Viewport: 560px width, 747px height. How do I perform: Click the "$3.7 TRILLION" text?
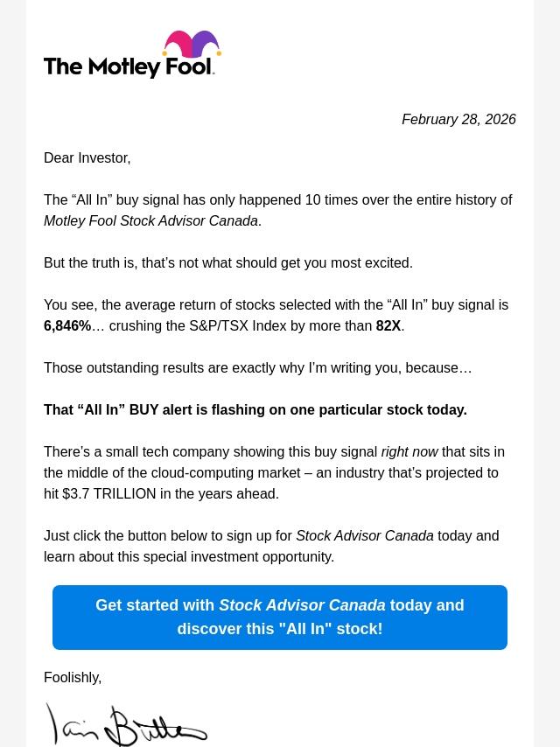(109, 493)
